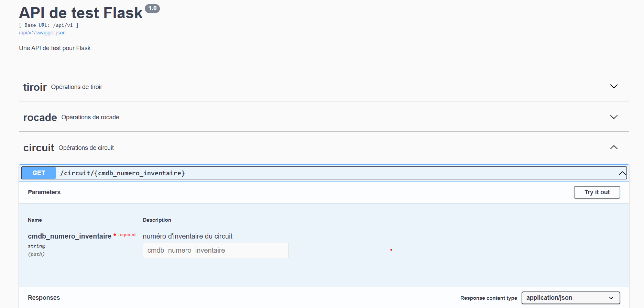Viewport: 644px width, 308px height.
Task: Click the Base URL: /api/v1 text
Action: pyautogui.click(x=49, y=25)
